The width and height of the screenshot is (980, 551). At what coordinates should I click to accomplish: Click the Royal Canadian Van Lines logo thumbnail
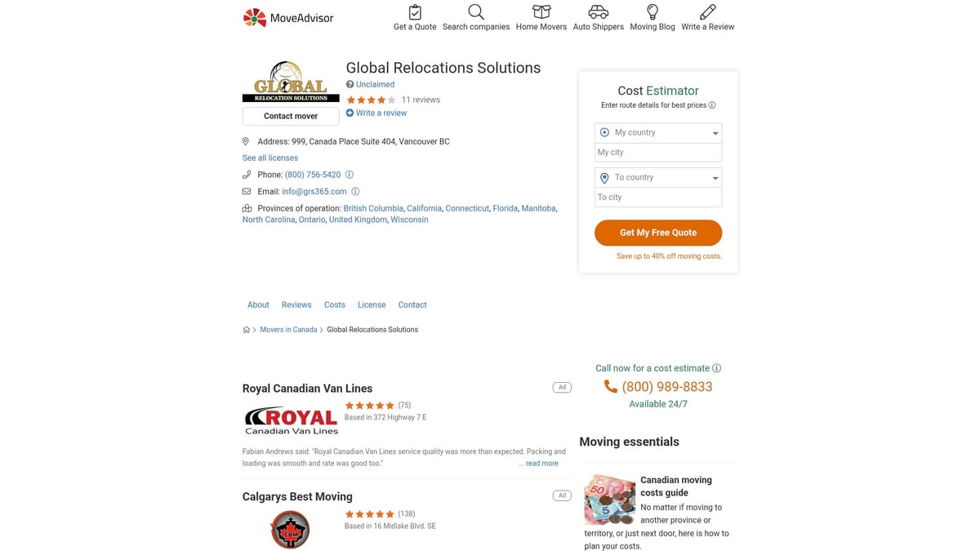(292, 420)
